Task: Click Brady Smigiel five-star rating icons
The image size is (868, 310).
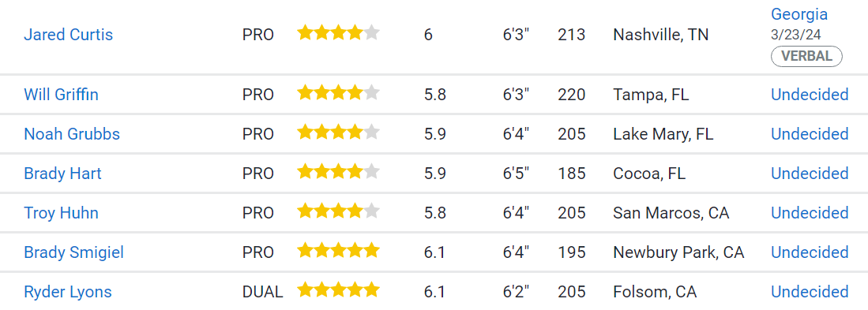Action: (x=338, y=251)
